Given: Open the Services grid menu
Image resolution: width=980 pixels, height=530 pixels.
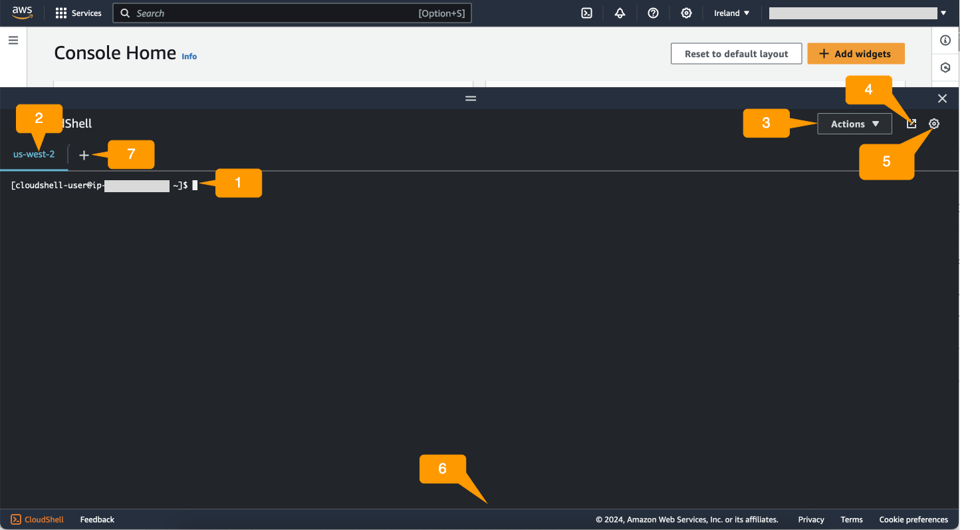Looking at the screenshot, I should pos(78,13).
